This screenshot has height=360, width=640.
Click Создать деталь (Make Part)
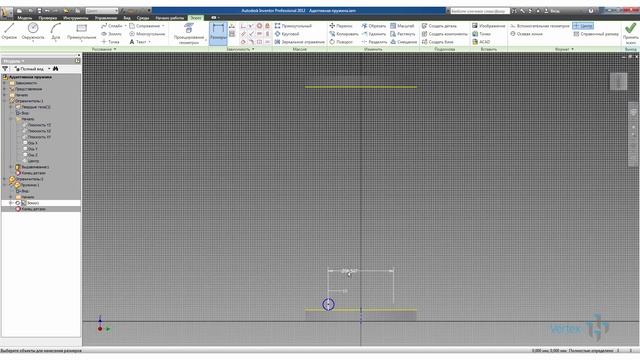(439, 26)
